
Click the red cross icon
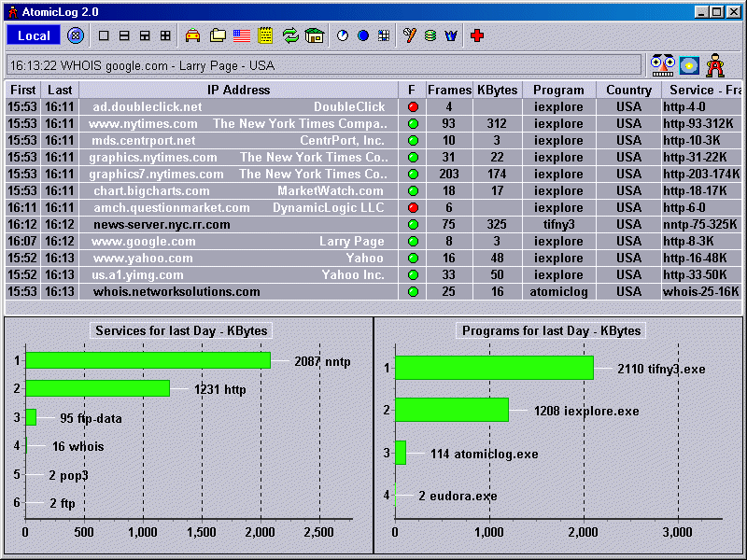[x=477, y=35]
